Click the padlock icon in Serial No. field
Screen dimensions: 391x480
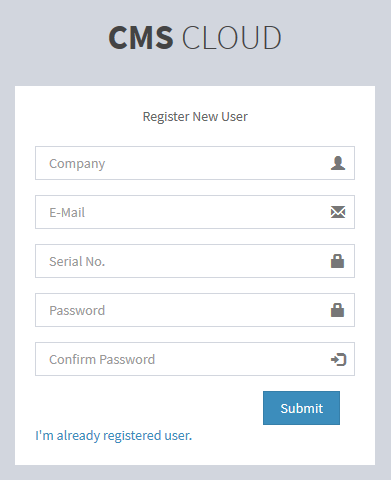pos(337,261)
